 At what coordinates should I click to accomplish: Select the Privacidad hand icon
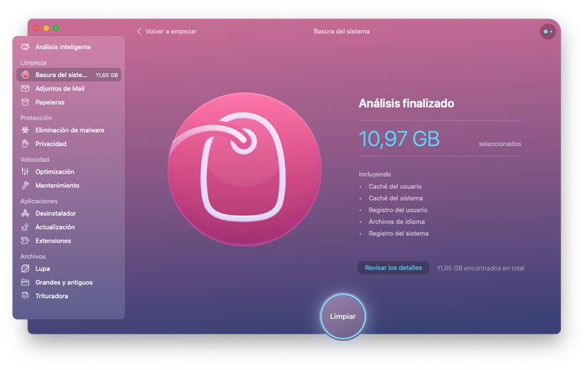pyautogui.click(x=26, y=144)
